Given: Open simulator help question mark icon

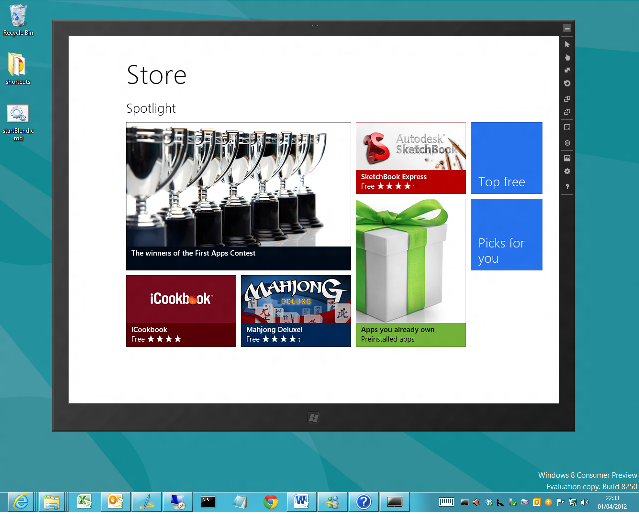Looking at the screenshot, I should click(x=567, y=186).
